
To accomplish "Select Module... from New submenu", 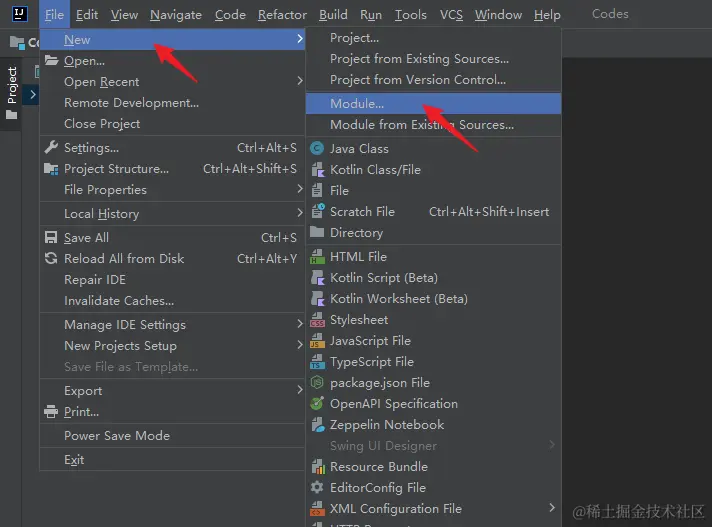I will point(433,103).
